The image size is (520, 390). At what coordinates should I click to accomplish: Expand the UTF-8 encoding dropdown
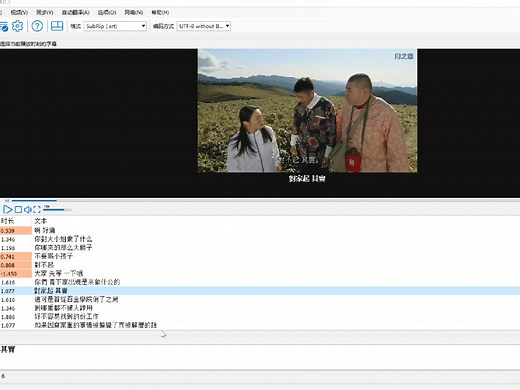tap(204, 26)
